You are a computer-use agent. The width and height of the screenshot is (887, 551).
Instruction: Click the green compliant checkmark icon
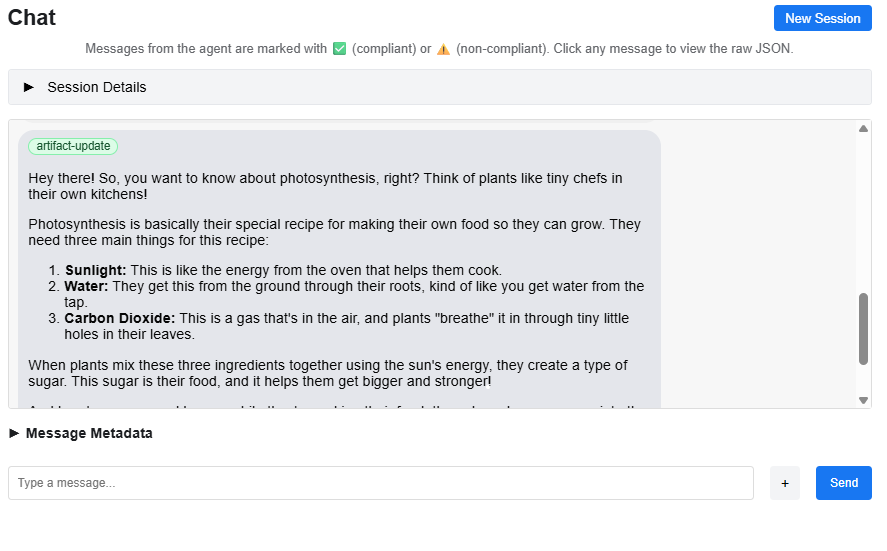click(x=339, y=48)
